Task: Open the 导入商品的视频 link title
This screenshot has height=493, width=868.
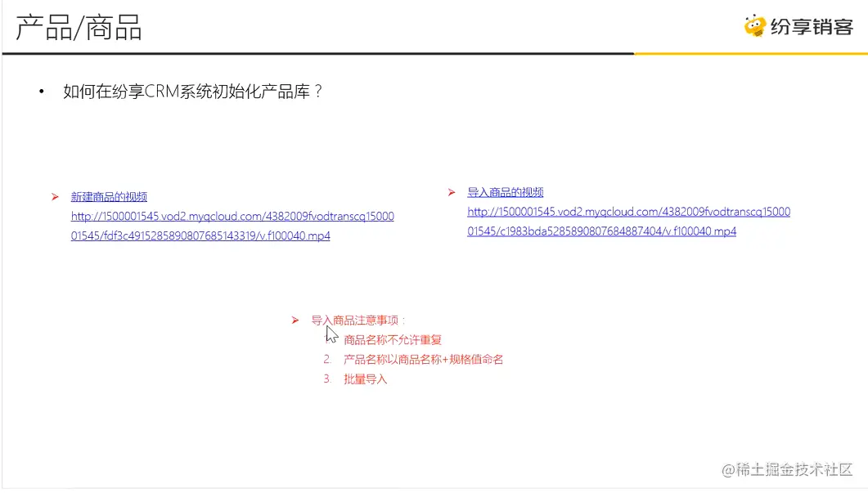Action: [x=506, y=192]
